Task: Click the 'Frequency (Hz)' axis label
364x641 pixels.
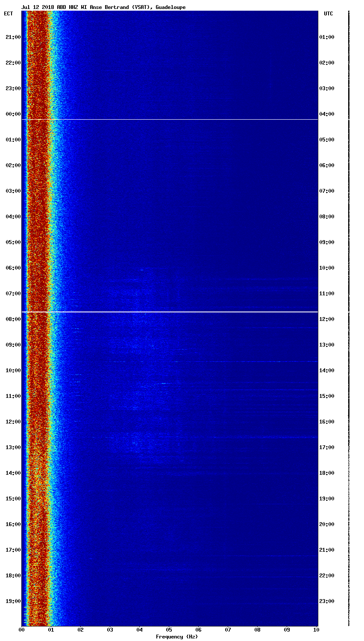Action: tap(177, 637)
